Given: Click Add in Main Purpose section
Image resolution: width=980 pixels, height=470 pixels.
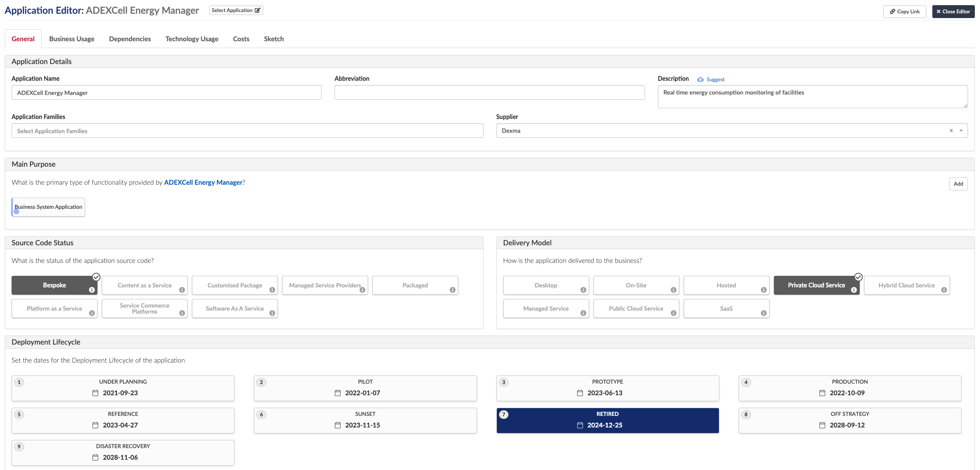Looking at the screenshot, I should 958,184.
